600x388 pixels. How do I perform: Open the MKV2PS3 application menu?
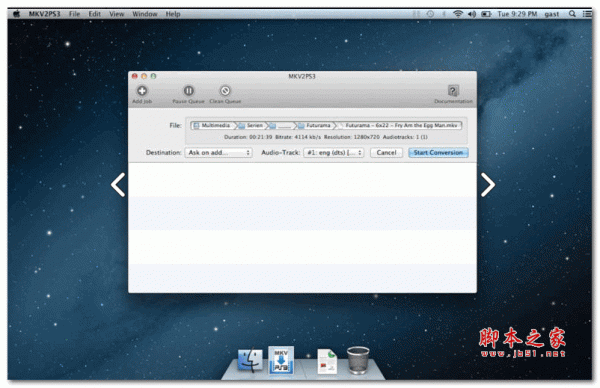tap(44, 14)
